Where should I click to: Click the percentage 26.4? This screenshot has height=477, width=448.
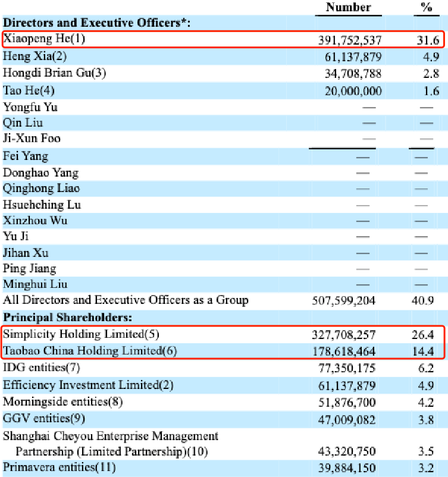click(422, 335)
